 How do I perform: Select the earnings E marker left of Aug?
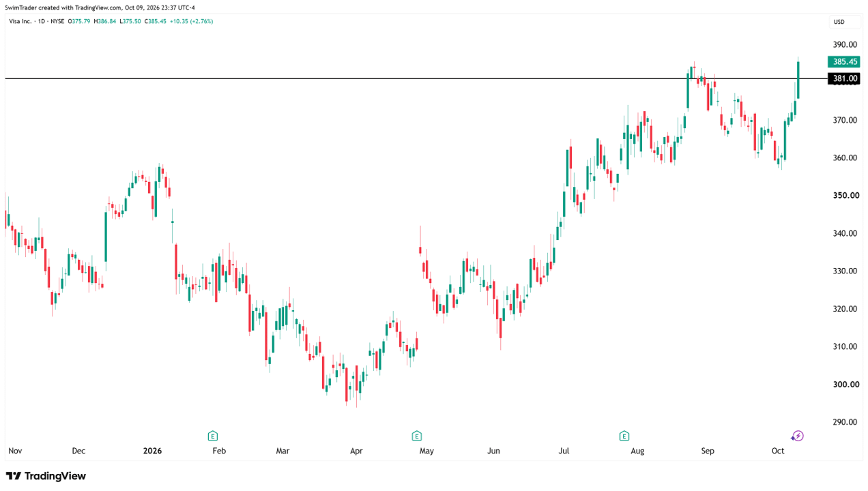[624, 435]
